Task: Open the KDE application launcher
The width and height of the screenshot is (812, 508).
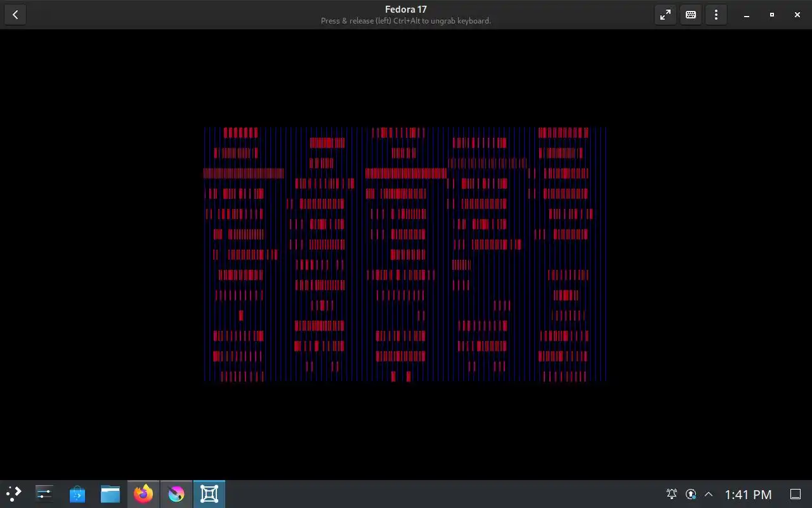Action: click(14, 494)
